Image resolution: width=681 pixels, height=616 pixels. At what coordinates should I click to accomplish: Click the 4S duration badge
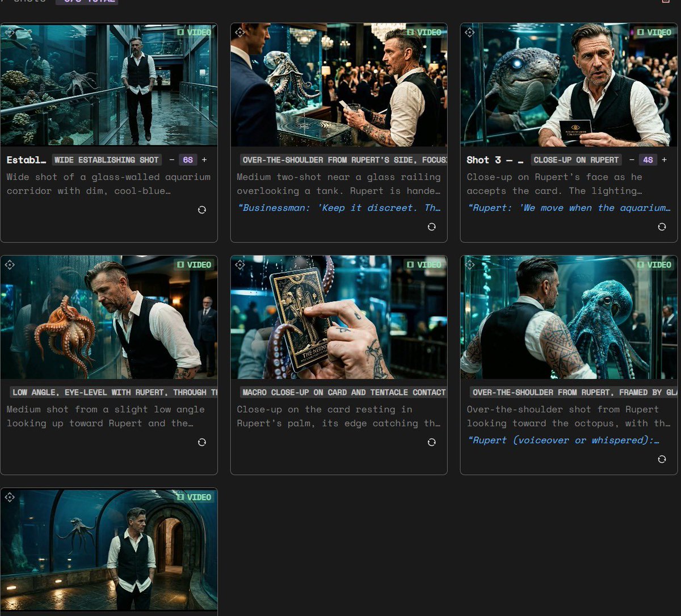click(648, 160)
